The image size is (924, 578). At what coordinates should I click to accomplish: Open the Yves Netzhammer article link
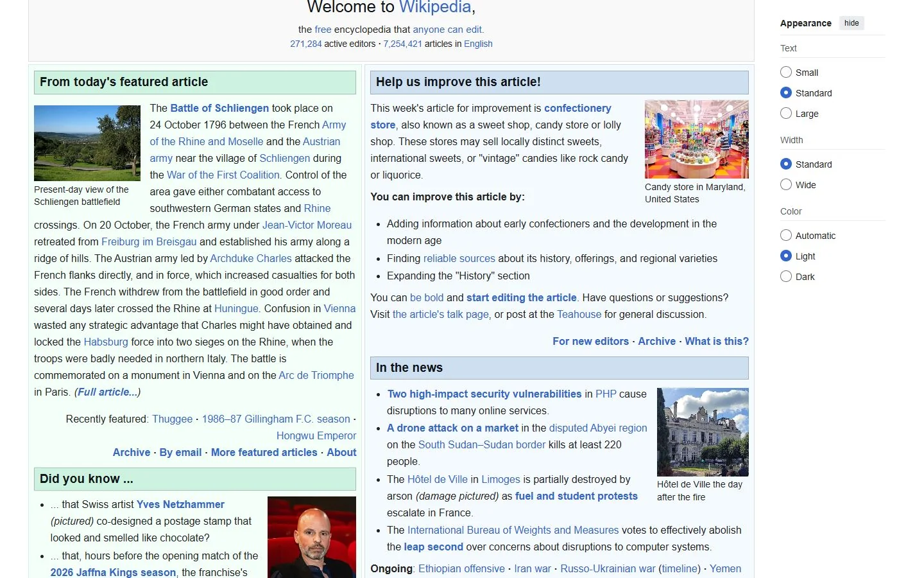(x=180, y=504)
